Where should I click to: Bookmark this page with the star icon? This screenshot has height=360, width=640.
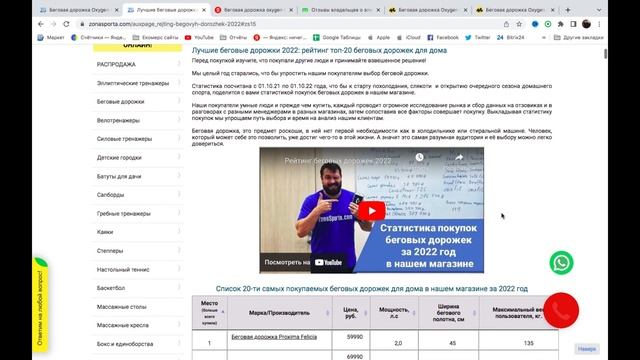[x=519, y=24]
